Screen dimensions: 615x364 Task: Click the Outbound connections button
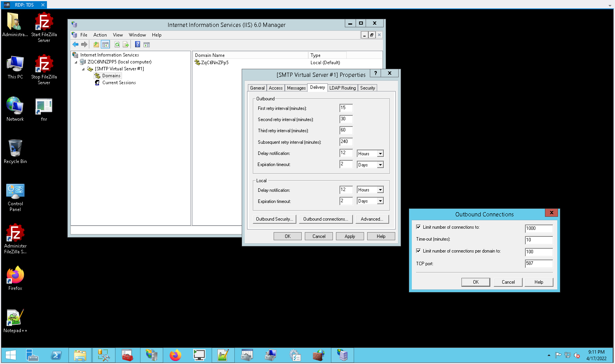click(x=326, y=219)
